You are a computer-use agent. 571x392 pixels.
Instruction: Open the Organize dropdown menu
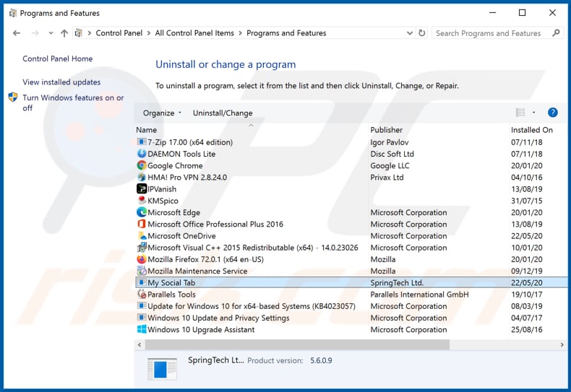tap(162, 113)
